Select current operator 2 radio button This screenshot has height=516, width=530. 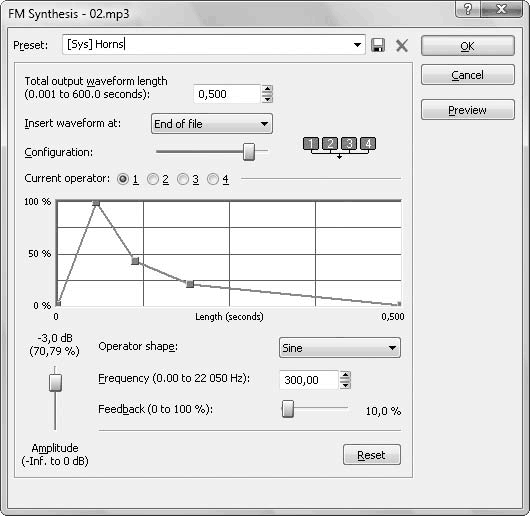tap(153, 179)
